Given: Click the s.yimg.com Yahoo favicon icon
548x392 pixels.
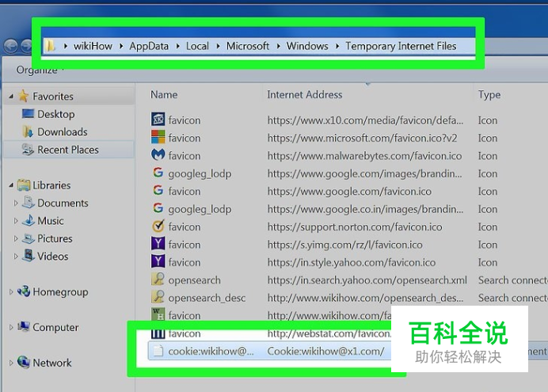Looking at the screenshot, I should click(158, 243).
